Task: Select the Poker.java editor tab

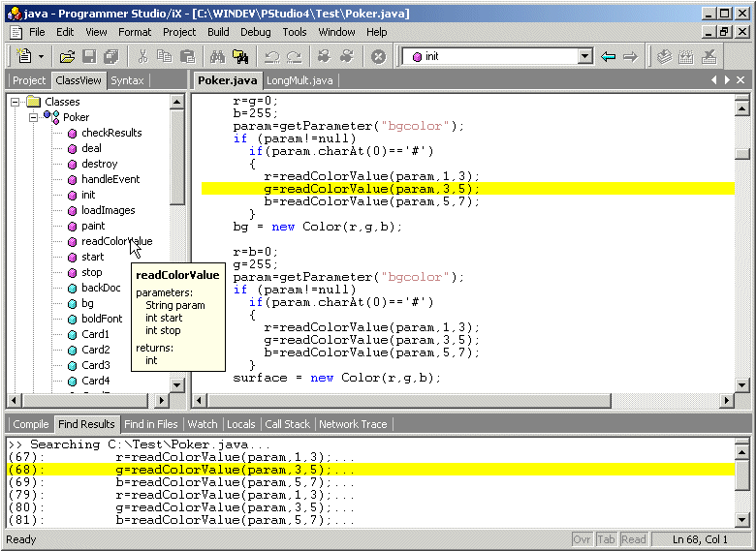Action: coord(228,80)
